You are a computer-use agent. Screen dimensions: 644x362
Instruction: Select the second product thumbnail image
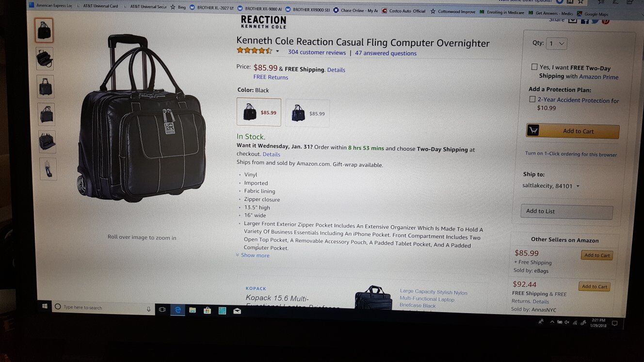coord(45,59)
